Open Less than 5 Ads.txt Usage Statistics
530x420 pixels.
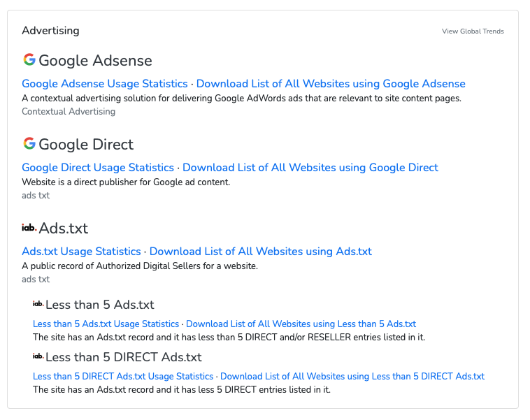(x=106, y=324)
